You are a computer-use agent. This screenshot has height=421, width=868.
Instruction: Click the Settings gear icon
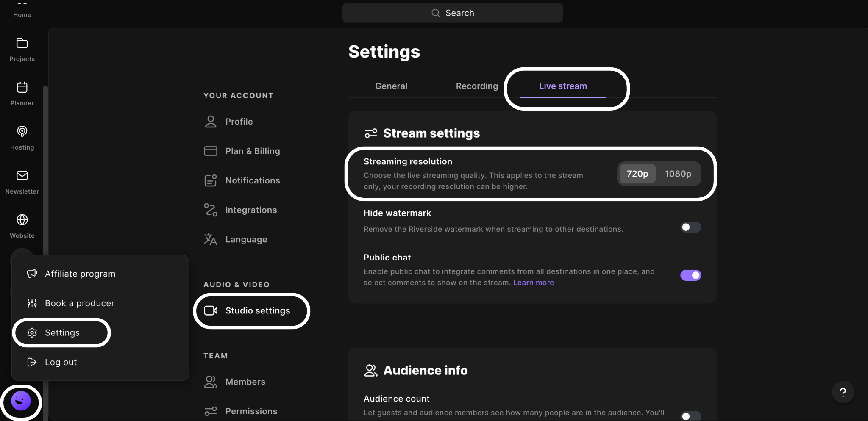click(32, 332)
